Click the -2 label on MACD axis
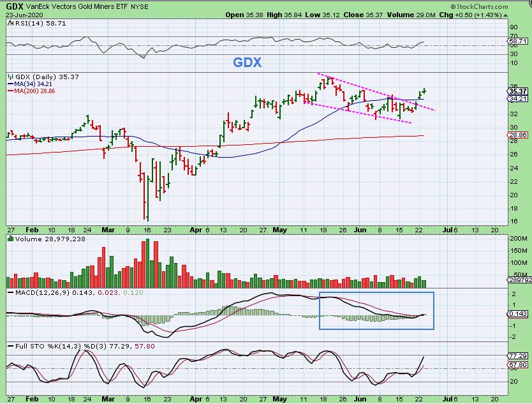 [x=512, y=337]
